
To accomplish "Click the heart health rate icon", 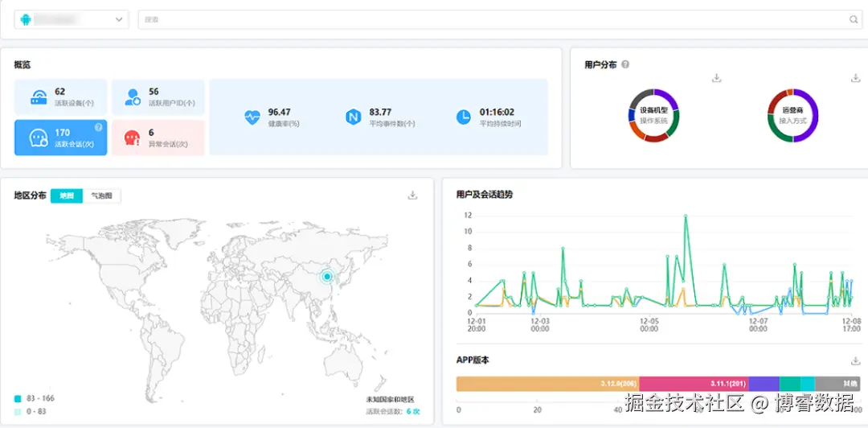I will tap(252, 117).
